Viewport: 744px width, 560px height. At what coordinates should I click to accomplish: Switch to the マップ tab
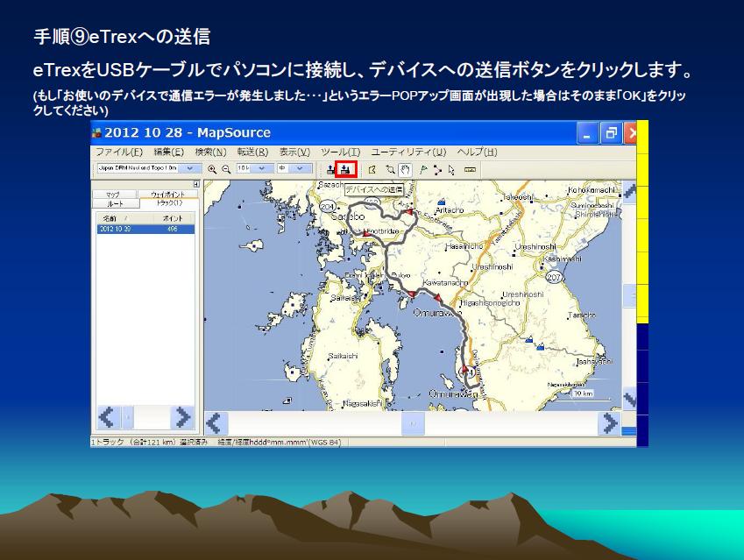(114, 195)
